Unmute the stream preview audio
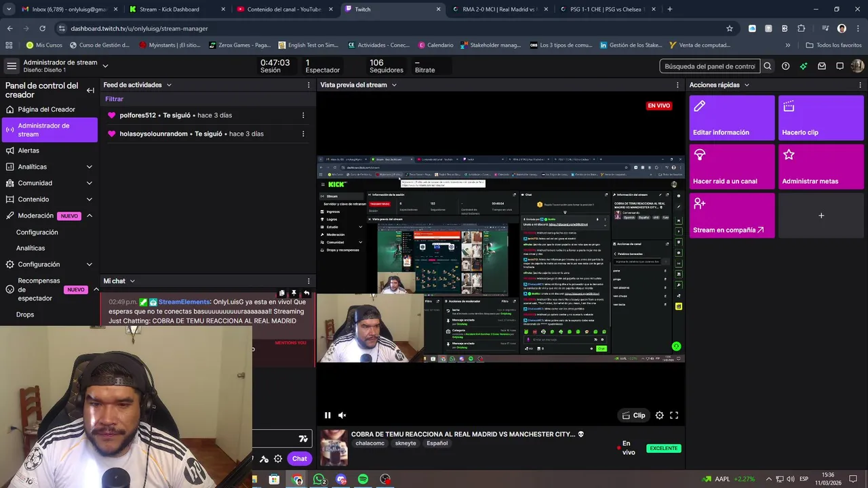The width and height of the screenshot is (868, 488). pyautogui.click(x=342, y=415)
